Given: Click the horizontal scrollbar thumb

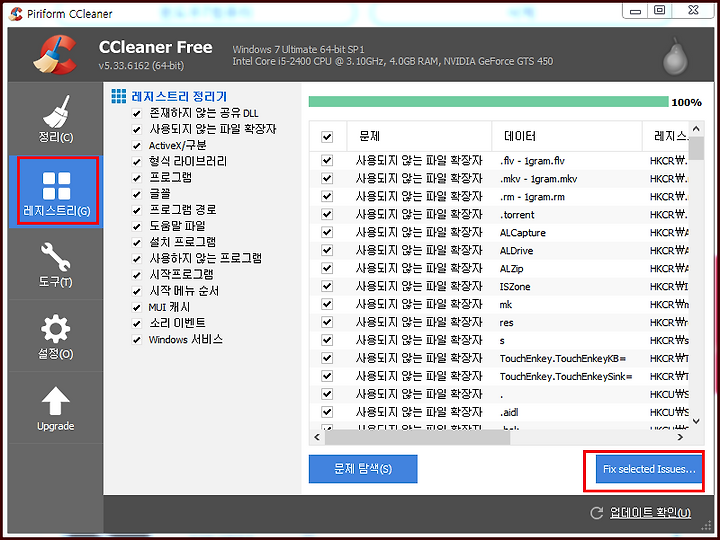Looking at the screenshot, I should point(417,438).
